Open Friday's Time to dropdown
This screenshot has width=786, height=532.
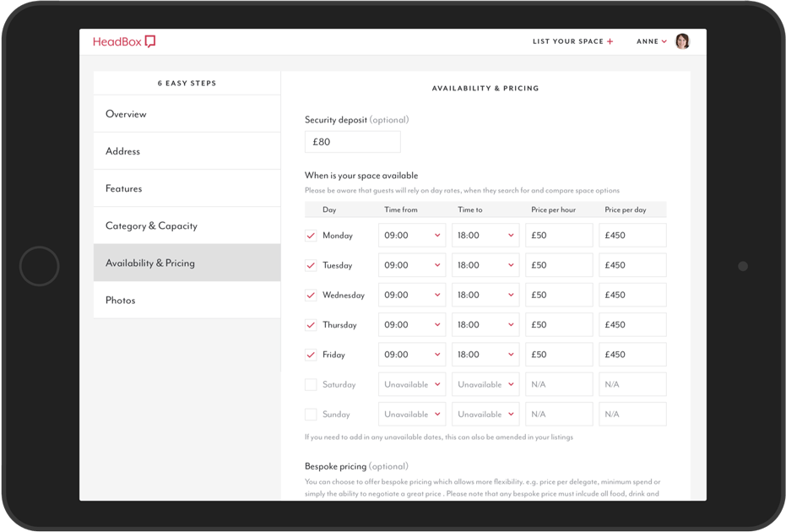tap(485, 355)
